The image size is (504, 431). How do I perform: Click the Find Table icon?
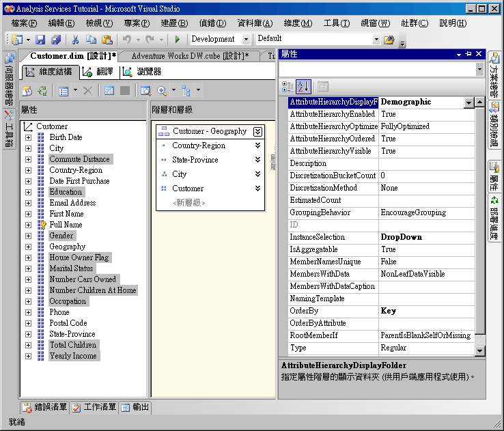coord(146,91)
